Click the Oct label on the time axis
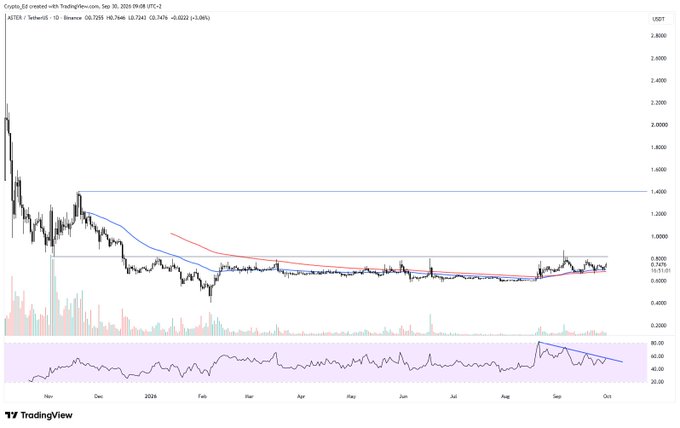 point(607,396)
